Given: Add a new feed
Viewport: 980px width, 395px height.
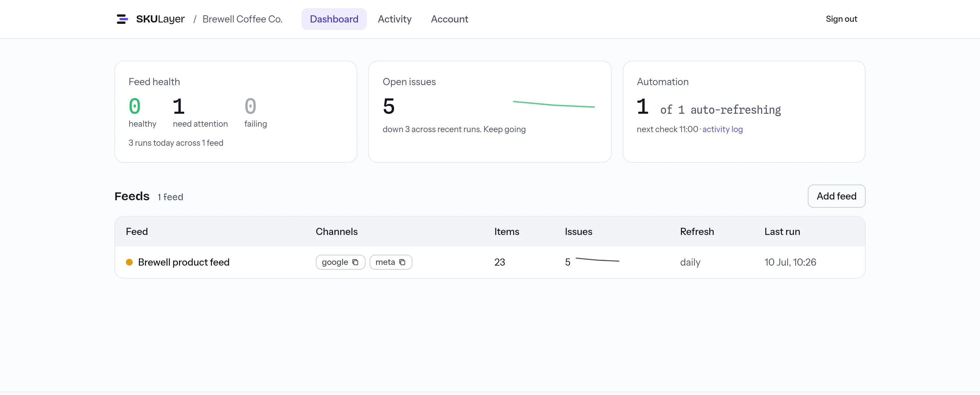Looking at the screenshot, I should 836,196.
